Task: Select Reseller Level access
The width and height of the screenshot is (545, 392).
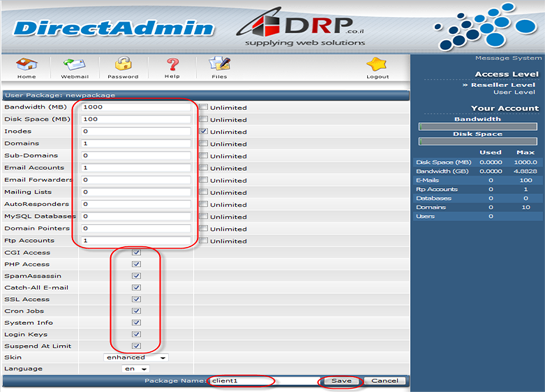Action: coord(503,85)
